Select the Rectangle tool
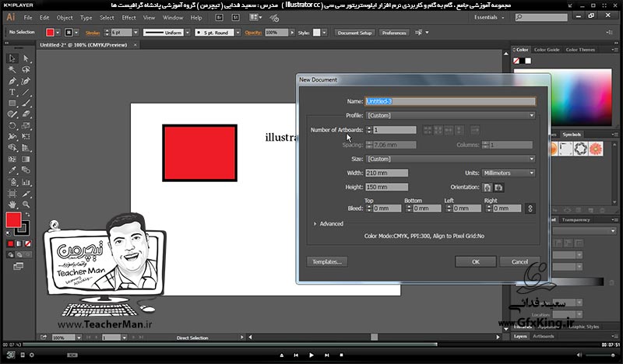 12,103
